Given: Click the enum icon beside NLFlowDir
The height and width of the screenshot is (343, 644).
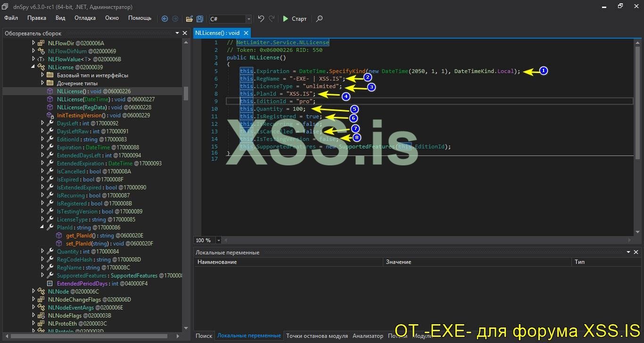Looking at the screenshot, I should point(41,43).
